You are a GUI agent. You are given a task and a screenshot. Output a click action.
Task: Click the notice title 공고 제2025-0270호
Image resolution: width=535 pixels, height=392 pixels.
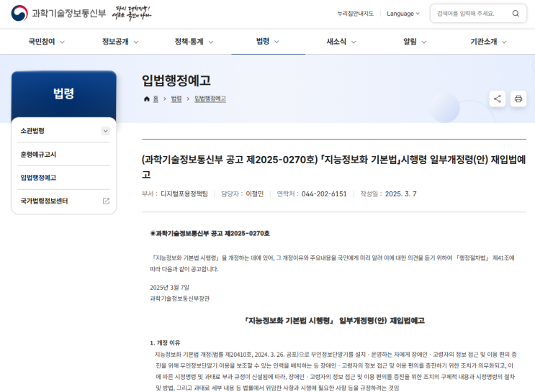[x=333, y=167]
